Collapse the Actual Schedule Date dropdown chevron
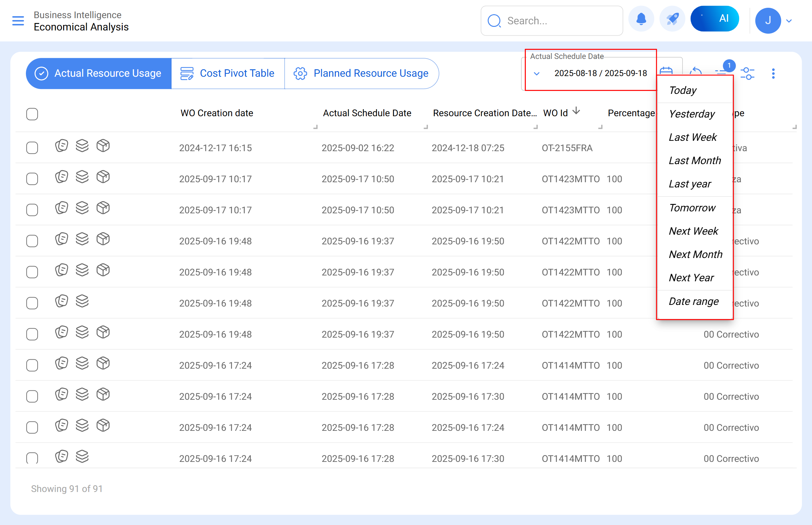This screenshot has height=525, width=812. point(536,74)
